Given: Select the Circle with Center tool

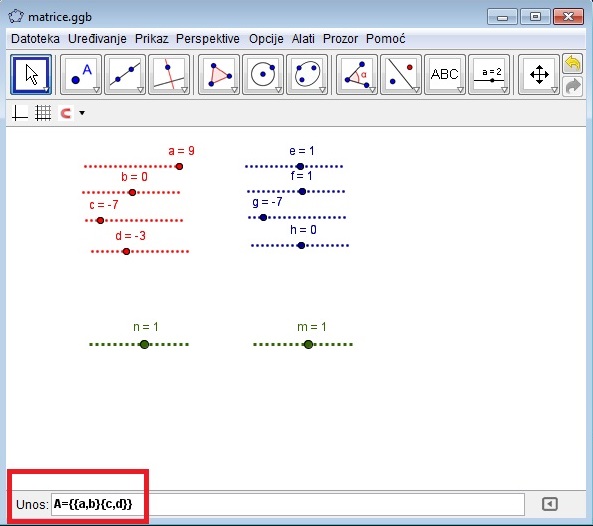Looking at the screenshot, I should (263, 74).
